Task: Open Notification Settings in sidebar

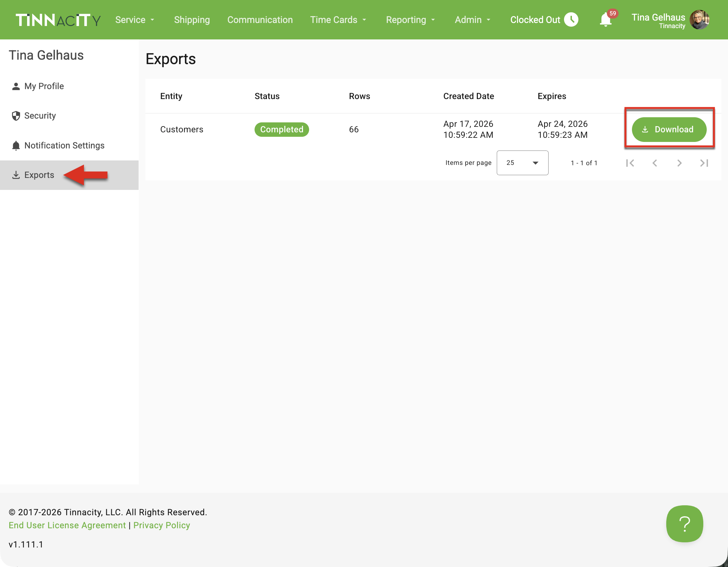Action: click(x=64, y=146)
